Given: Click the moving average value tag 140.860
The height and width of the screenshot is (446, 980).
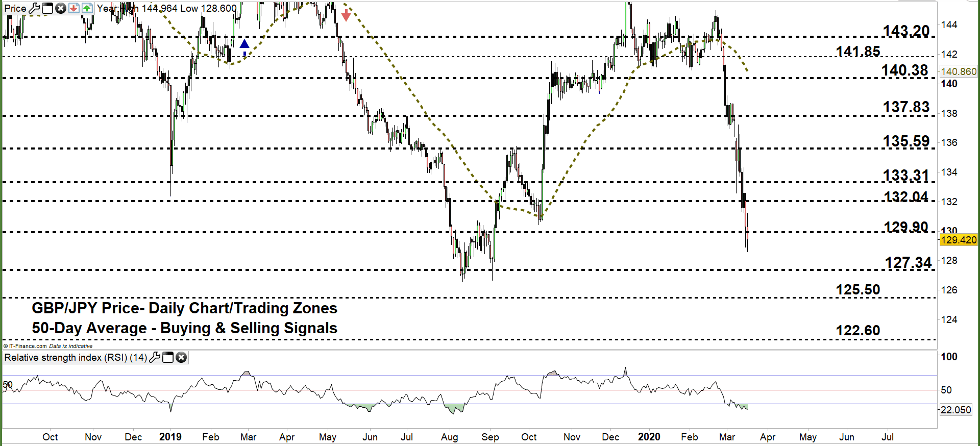Looking at the screenshot, I should pos(959,72).
